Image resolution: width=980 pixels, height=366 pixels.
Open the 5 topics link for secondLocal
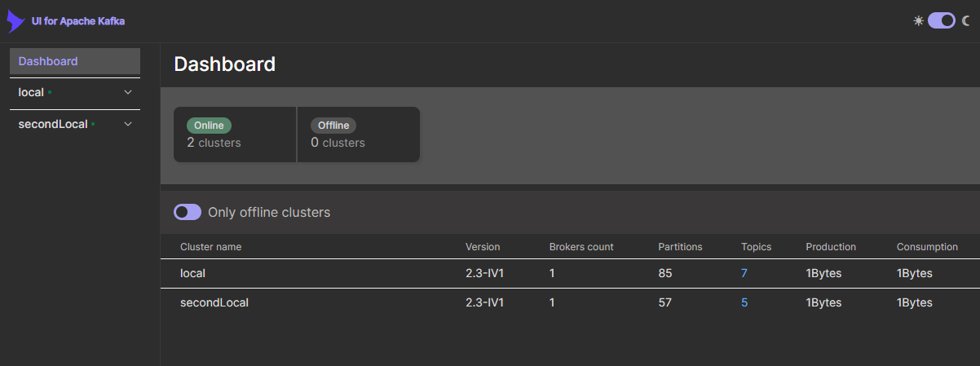(744, 302)
